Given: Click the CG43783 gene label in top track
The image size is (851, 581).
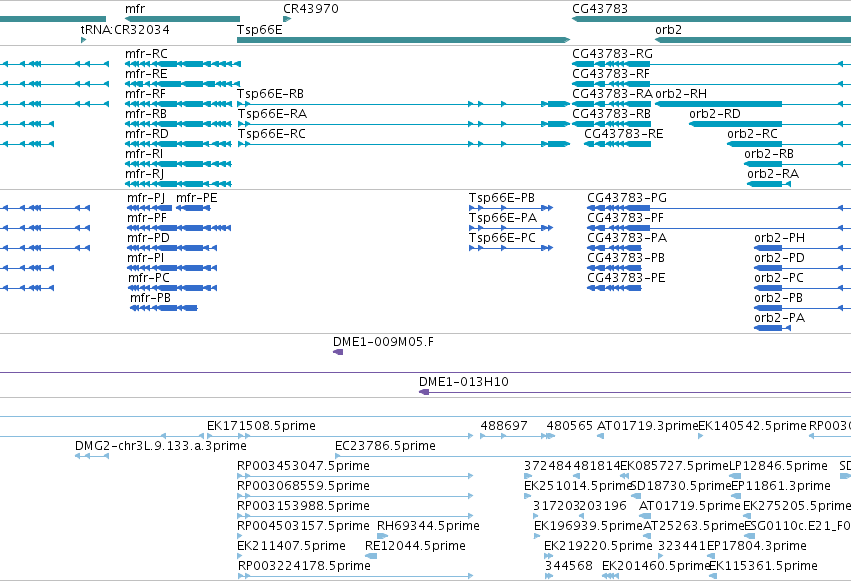Looking at the screenshot, I should click(600, 9).
